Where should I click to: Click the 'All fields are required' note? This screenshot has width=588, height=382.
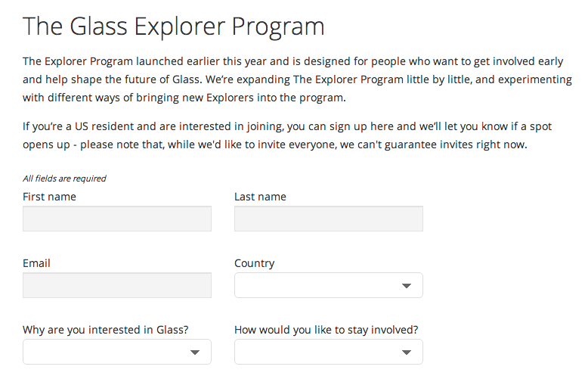[64, 179]
